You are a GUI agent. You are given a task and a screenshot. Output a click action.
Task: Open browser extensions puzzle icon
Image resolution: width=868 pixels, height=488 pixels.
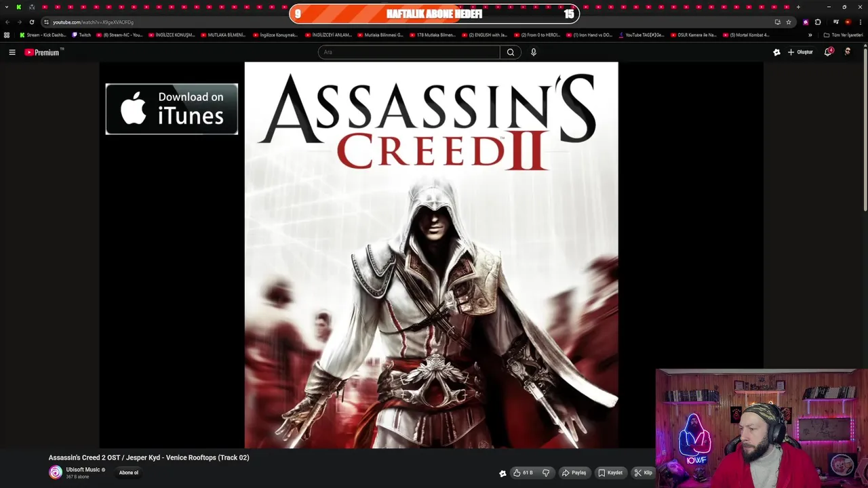coord(818,22)
